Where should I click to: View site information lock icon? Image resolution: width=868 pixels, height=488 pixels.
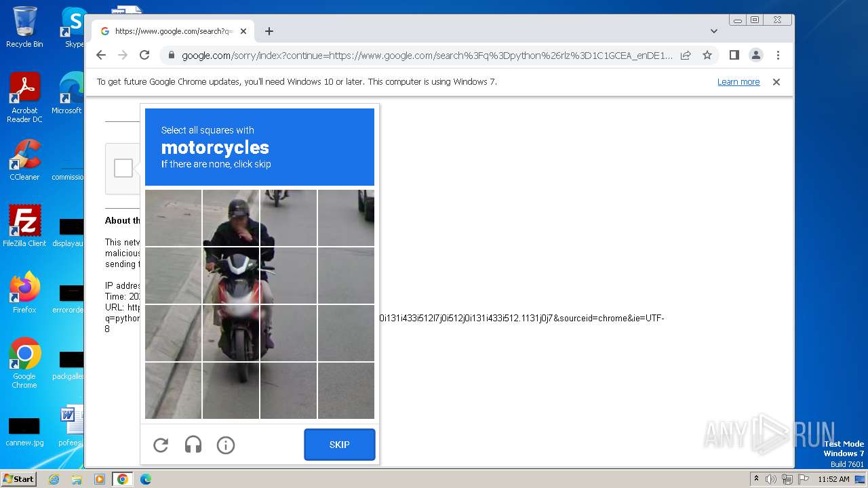(x=172, y=55)
